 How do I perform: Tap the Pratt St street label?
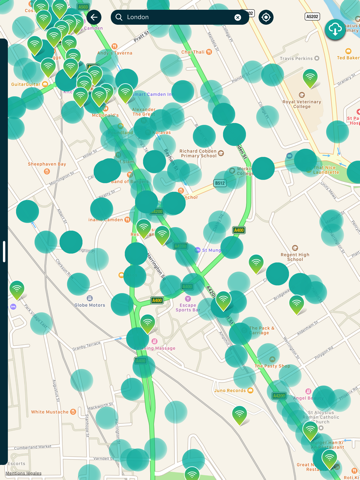[x=141, y=36]
